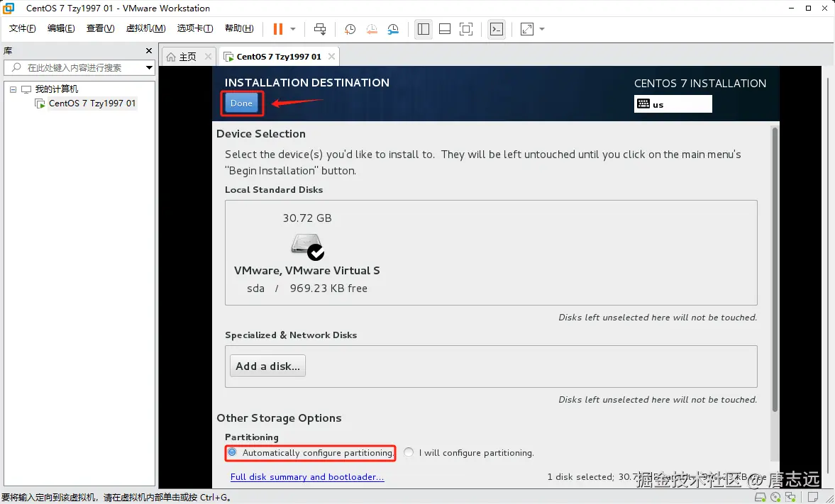Open Full disk summary and bootloader link
835x504 pixels.
click(307, 477)
